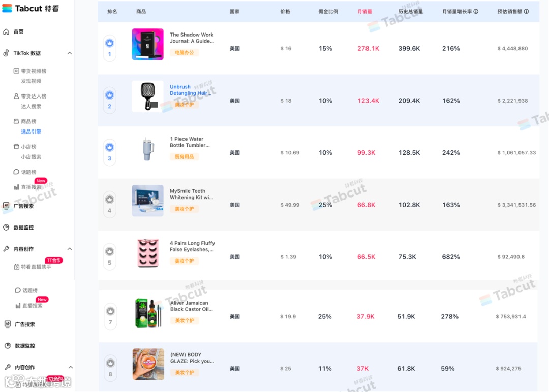Click the Tabcut logo icon
Screen dimensions: 549x392
coord(7,8)
